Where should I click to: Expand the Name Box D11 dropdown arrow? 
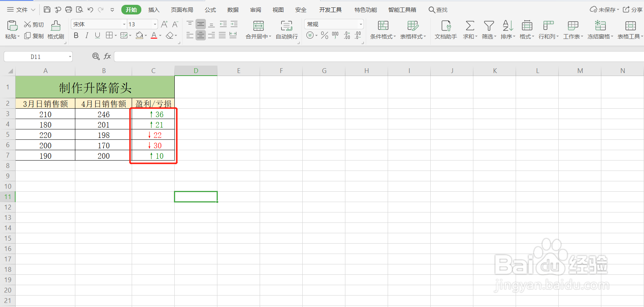point(70,57)
